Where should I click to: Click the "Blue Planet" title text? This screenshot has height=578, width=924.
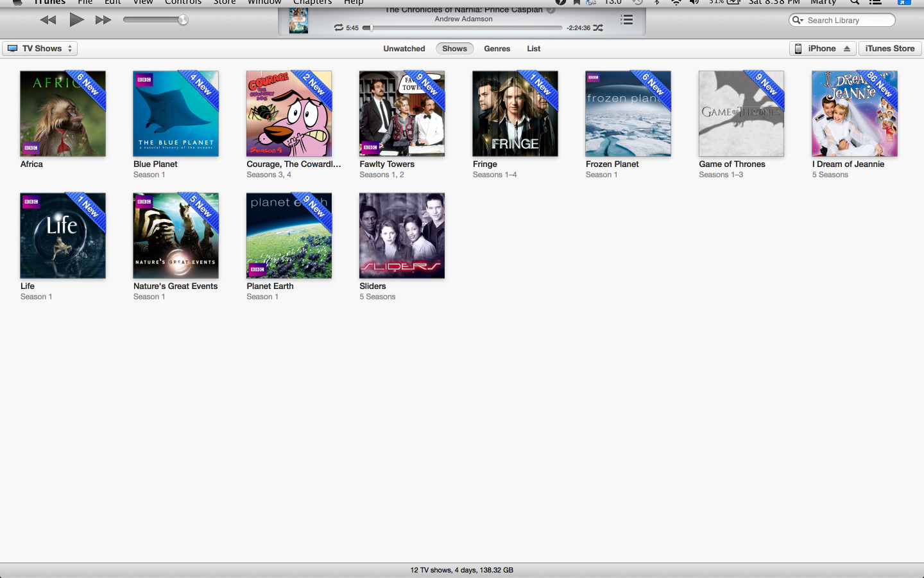[155, 164]
